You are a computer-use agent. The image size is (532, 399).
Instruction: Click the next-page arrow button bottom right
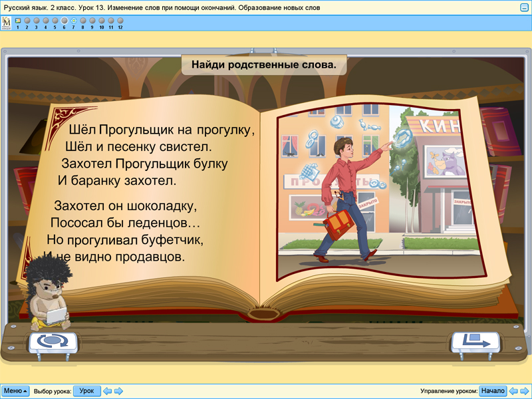click(475, 341)
